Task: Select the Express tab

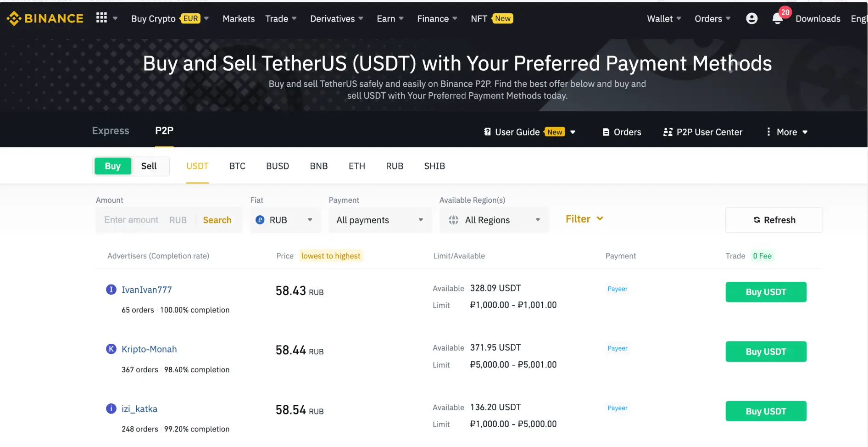Action: pos(111,131)
